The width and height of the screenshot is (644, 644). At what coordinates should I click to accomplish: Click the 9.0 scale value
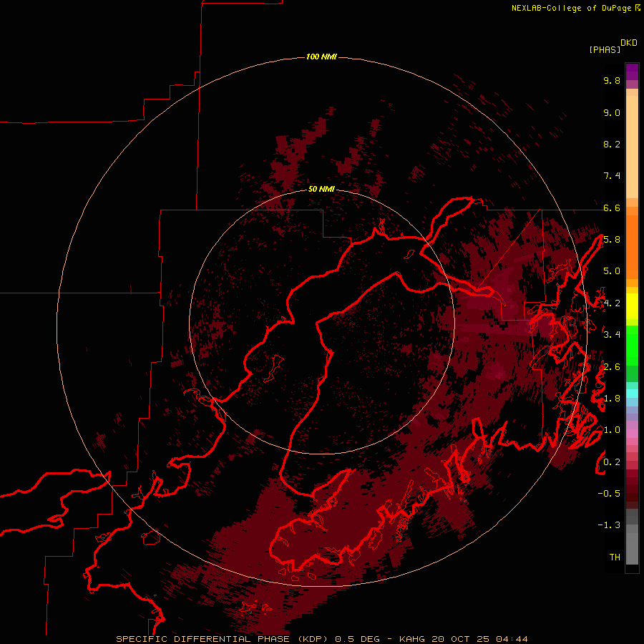tap(612, 112)
